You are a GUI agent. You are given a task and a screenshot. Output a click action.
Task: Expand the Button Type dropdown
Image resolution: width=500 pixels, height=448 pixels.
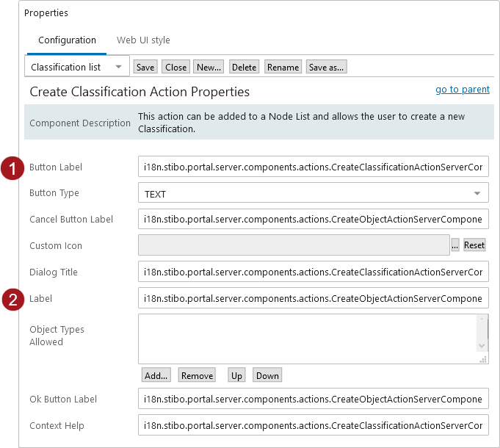coord(313,192)
